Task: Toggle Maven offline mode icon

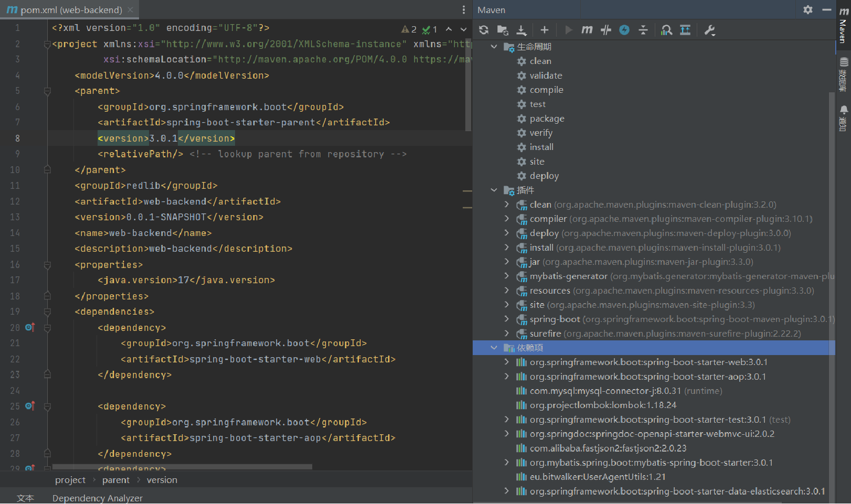Action: point(624,30)
